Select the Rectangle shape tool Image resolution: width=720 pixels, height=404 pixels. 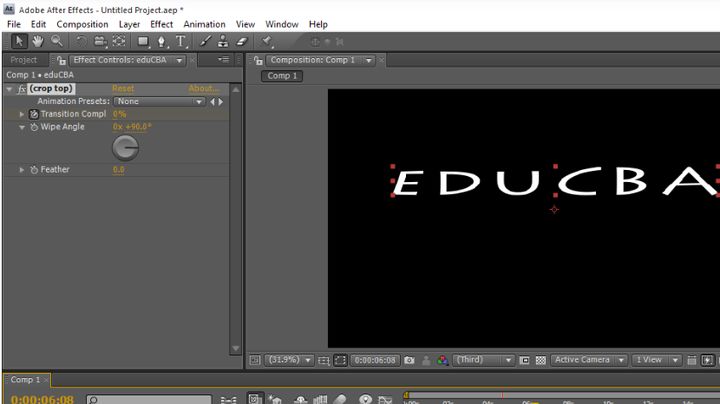(143, 42)
